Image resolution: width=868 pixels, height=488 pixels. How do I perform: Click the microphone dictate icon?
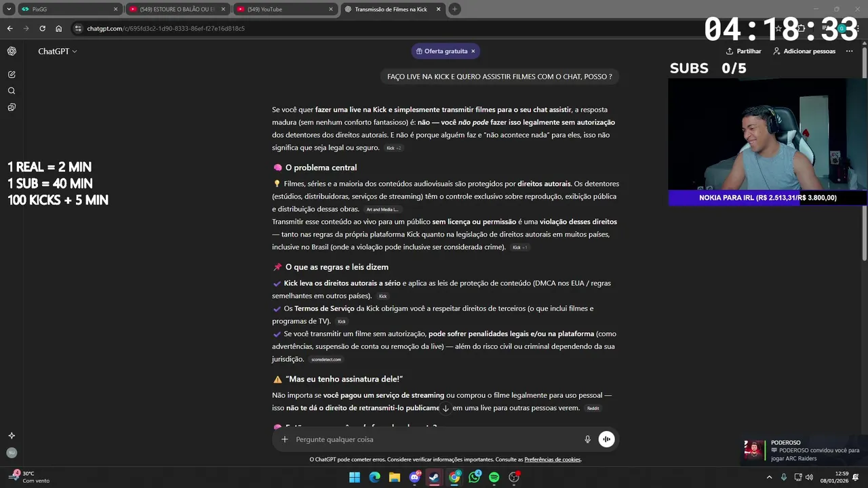pyautogui.click(x=587, y=439)
